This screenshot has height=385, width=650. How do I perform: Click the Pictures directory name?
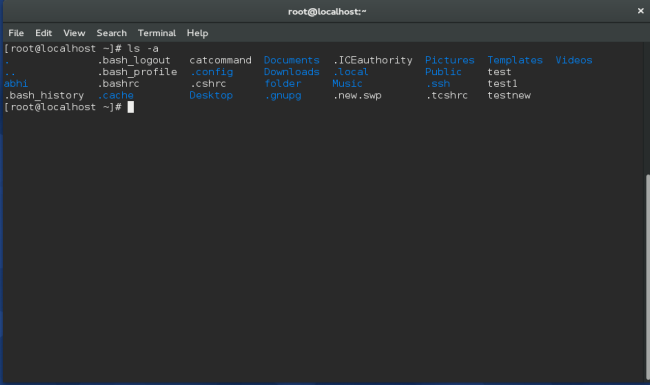pyautogui.click(x=449, y=60)
